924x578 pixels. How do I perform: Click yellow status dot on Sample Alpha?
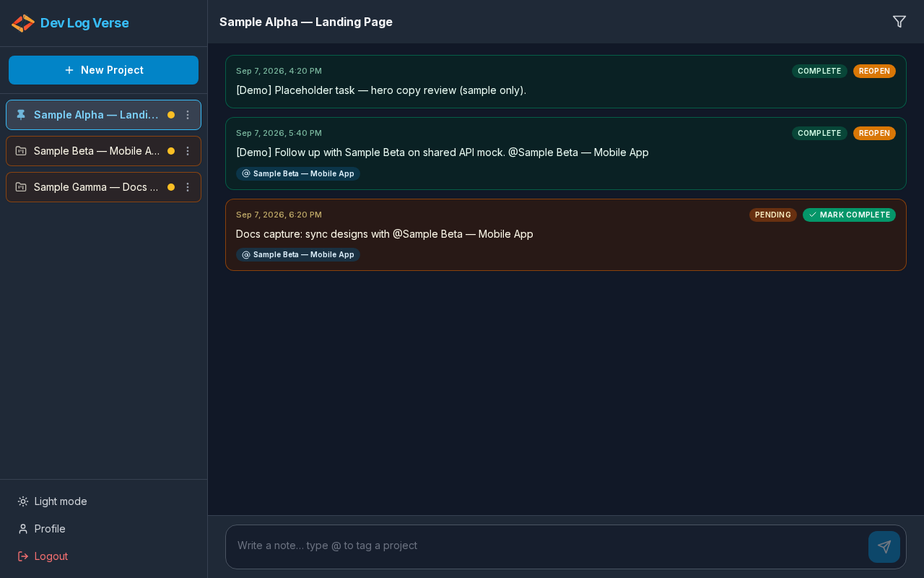coord(171,115)
